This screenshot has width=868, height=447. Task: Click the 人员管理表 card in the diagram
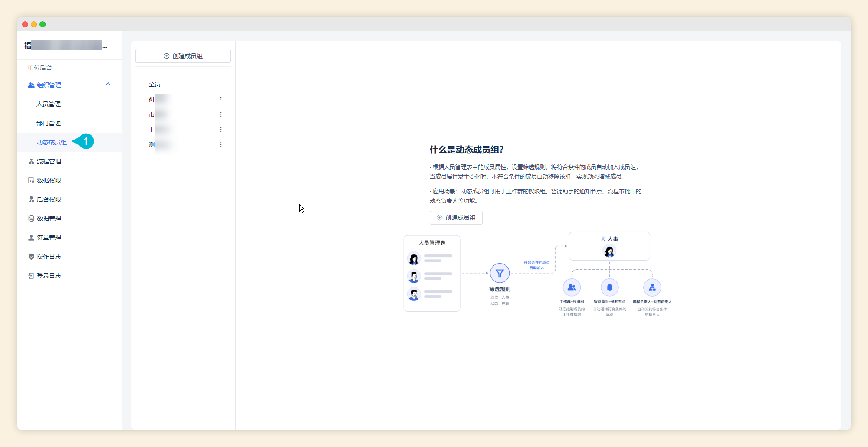pyautogui.click(x=432, y=274)
